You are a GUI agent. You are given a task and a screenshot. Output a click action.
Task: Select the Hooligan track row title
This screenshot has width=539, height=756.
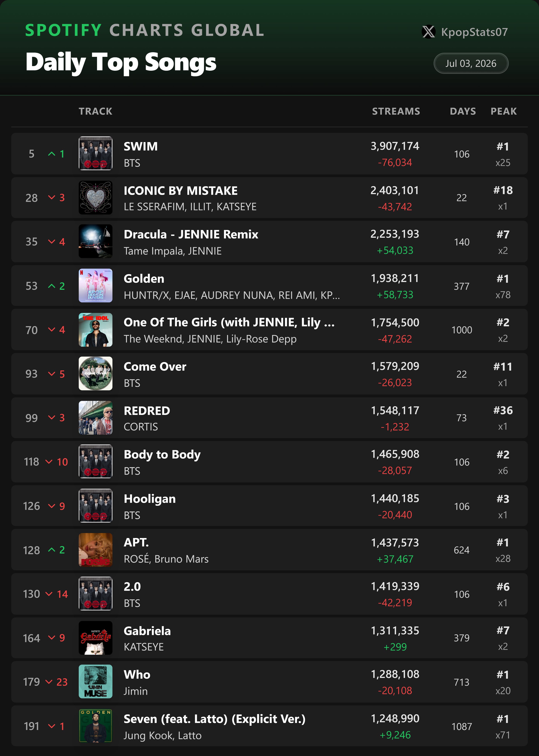(x=150, y=499)
